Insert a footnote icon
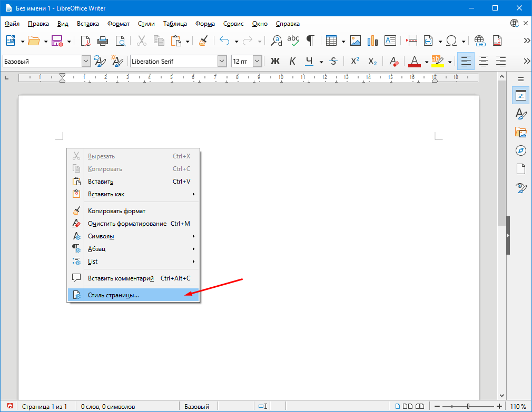Viewport: 532px width, 412px height. [497, 41]
